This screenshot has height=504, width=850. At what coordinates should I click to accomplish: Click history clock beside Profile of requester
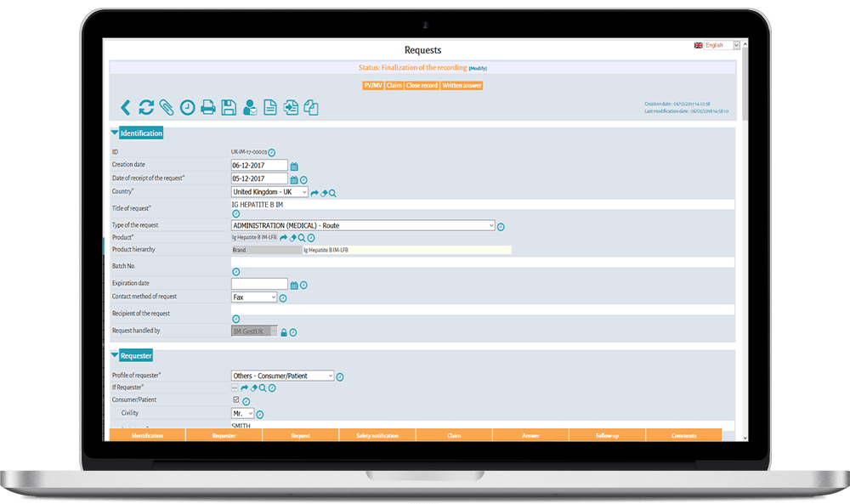340,377
